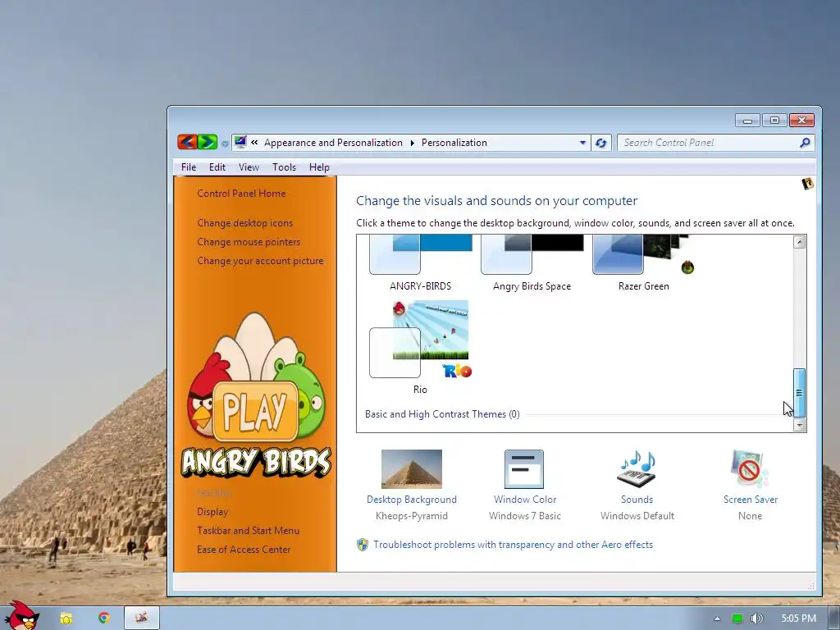Open the Edit menu
This screenshot has height=630, width=840.
(x=217, y=167)
